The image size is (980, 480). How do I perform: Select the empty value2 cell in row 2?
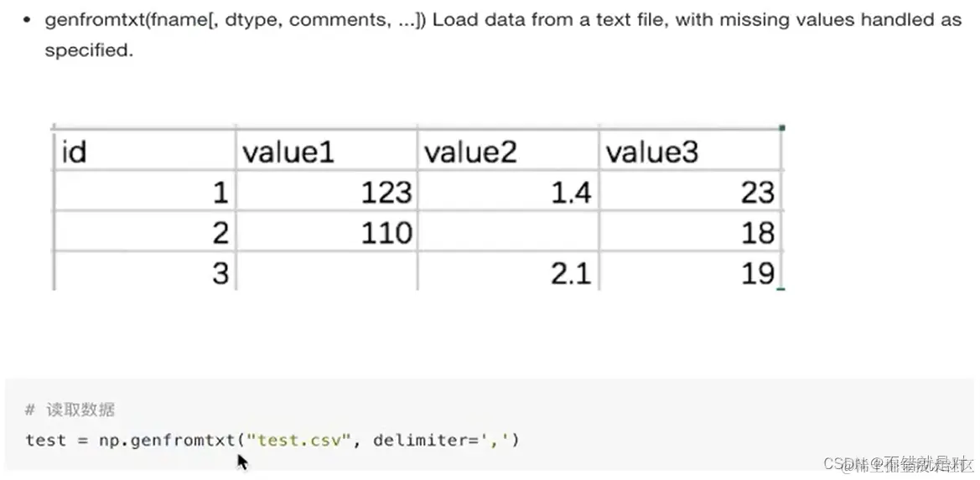click(508, 232)
